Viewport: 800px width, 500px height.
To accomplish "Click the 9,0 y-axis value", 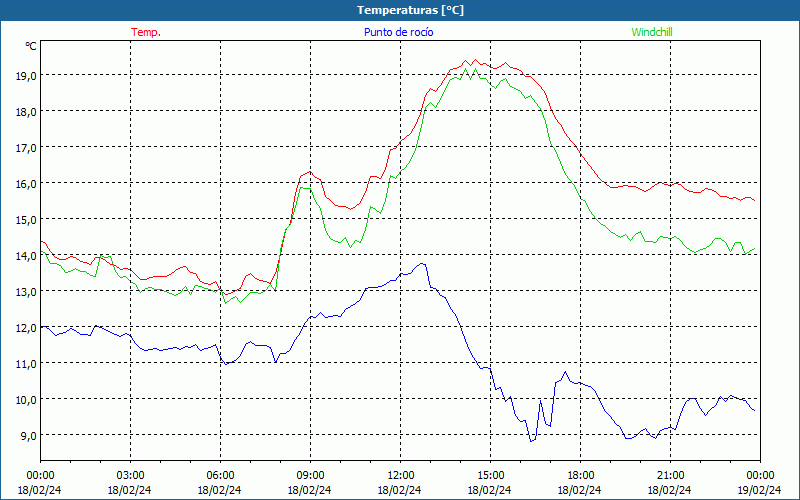I will [x=28, y=436].
